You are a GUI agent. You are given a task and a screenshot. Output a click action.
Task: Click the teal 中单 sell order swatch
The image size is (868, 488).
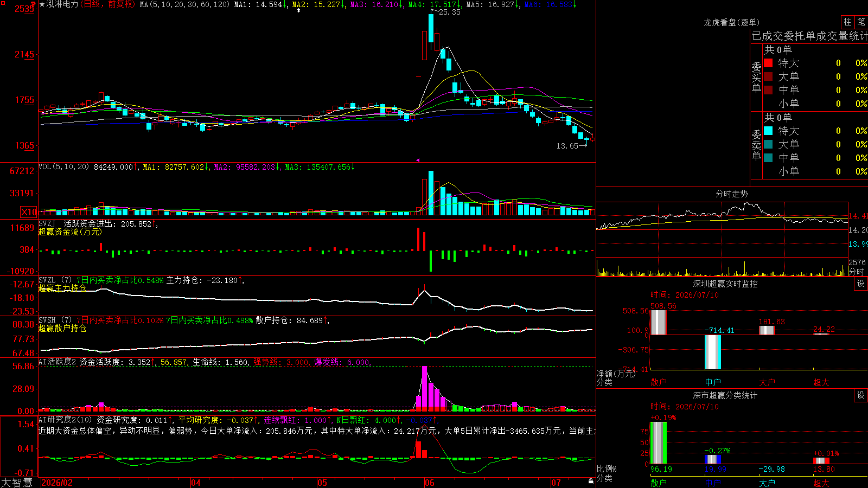tap(768, 158)
